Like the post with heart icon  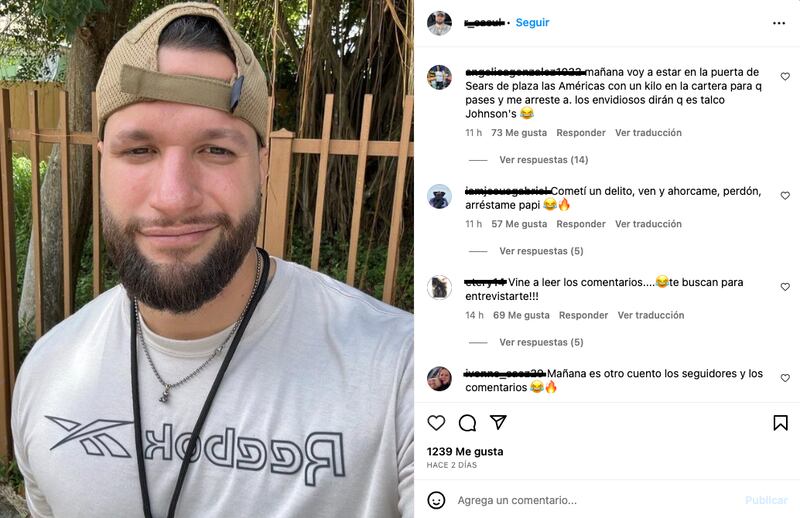coord(436,423)
